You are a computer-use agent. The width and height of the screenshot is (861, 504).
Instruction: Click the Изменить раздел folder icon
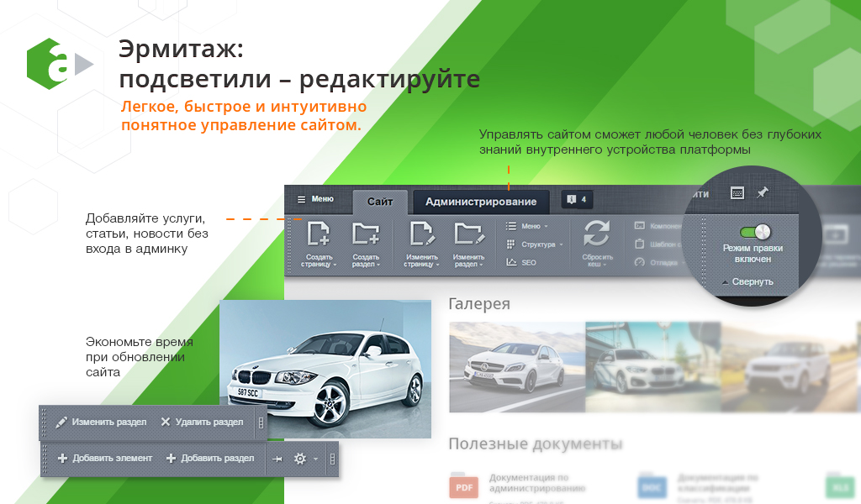(468, 234)
